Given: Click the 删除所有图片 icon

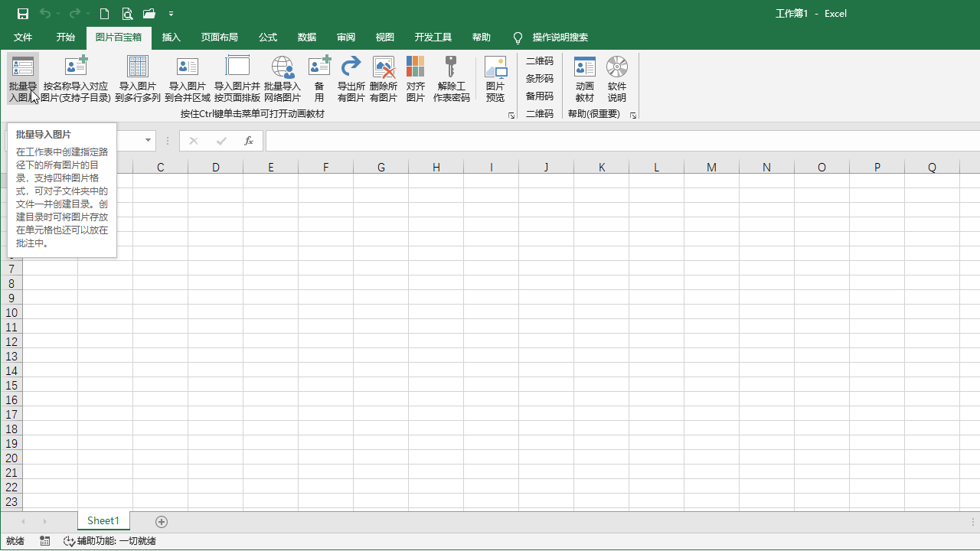Looking at the screenshot, I should coord(383,68).
